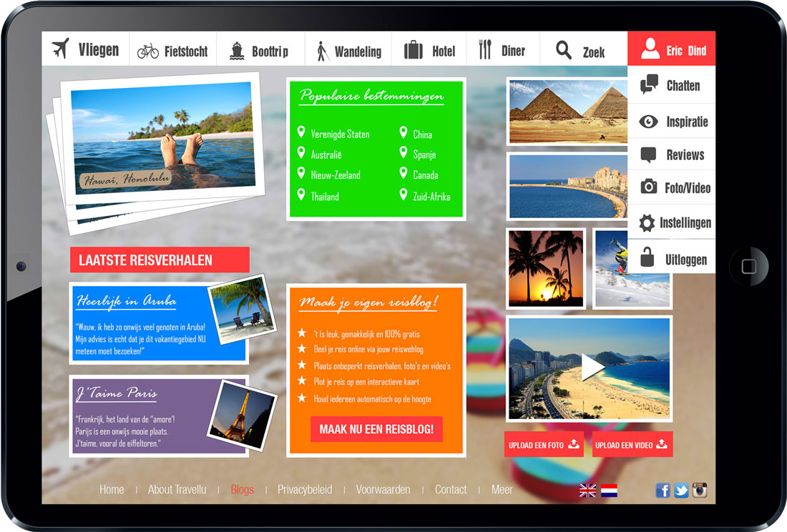Open the Facebook icon in footer
Image resolution: width=787 pixels, height=532 pixels.
(663, 490)
